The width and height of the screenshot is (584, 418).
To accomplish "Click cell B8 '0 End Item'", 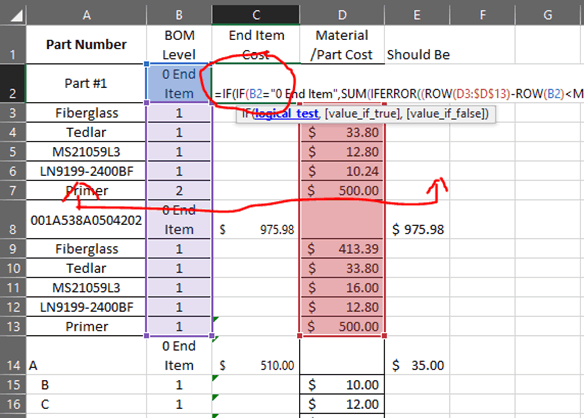I will [x=179, y=220].
